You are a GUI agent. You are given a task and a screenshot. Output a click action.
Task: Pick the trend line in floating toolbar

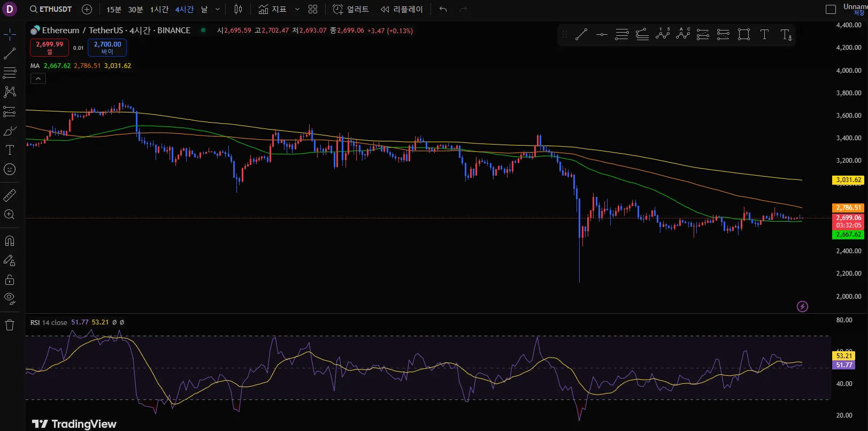pos(581,35)
